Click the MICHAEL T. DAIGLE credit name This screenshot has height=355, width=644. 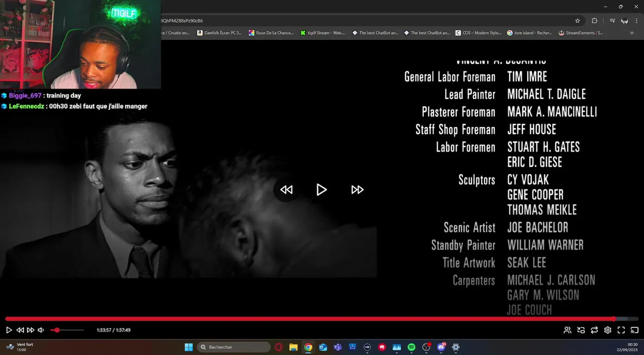click(x=546, y=94)
